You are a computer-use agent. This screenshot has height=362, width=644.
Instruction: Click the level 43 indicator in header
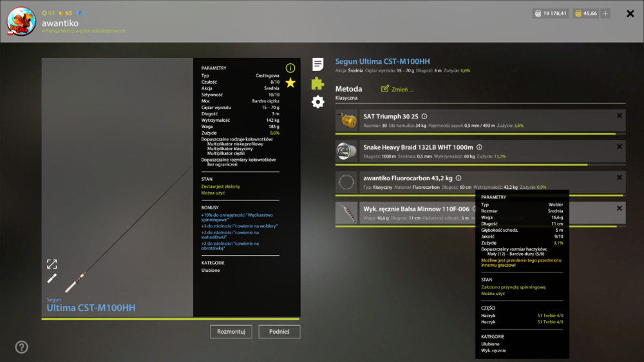pos(48,13)
